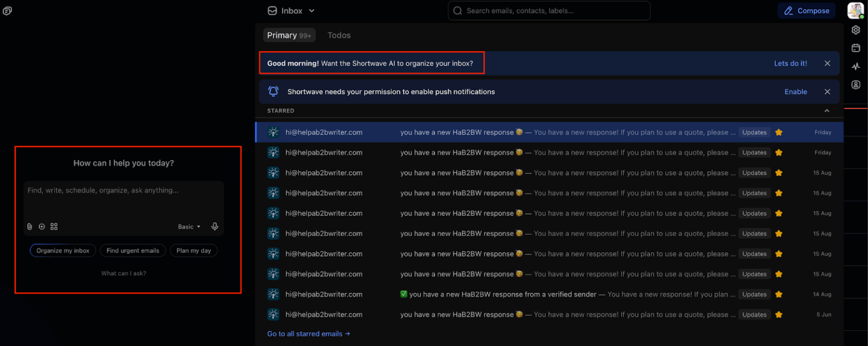
Task: Switch to the Todos tab
Action: 339,35
